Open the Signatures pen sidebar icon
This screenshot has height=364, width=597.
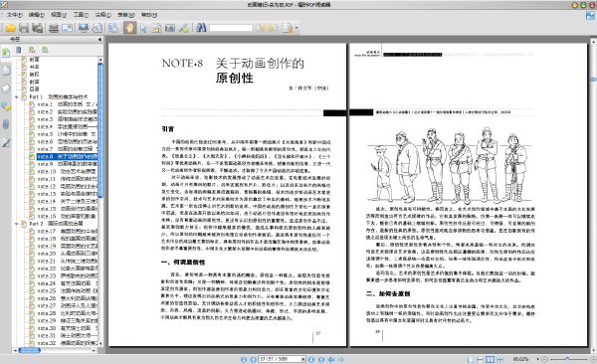(6, 142)
